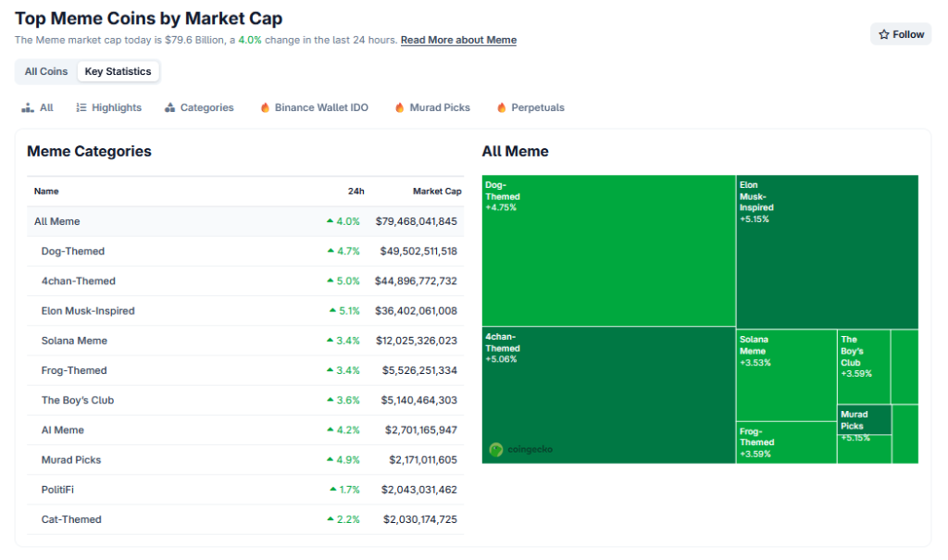Screen dimensions: 948x560
Task: Open Read More about Meme link
Action: click(458, 40)
